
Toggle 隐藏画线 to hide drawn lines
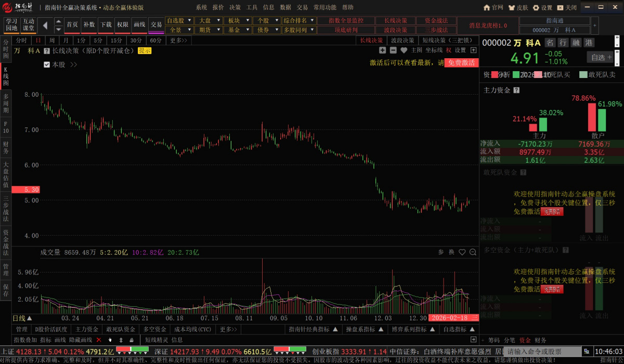pyautogui.click(x=81, y=340)
